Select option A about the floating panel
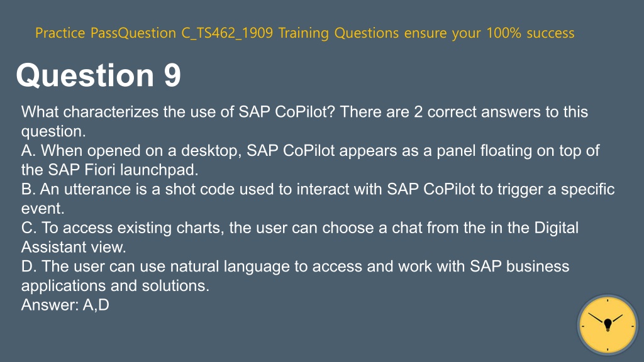This screenshot has height=362, width=644. pos(310,160)
